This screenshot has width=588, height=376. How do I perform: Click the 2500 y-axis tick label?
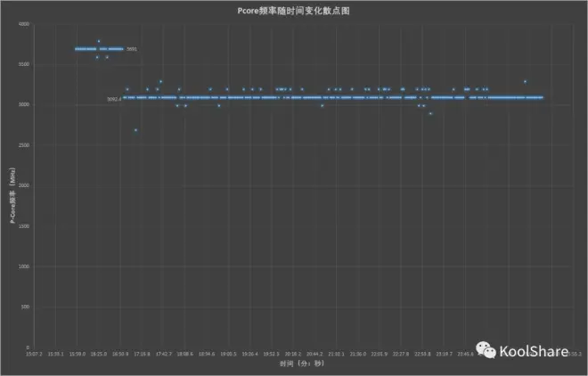pyautogui.click(x=24, y=145)
